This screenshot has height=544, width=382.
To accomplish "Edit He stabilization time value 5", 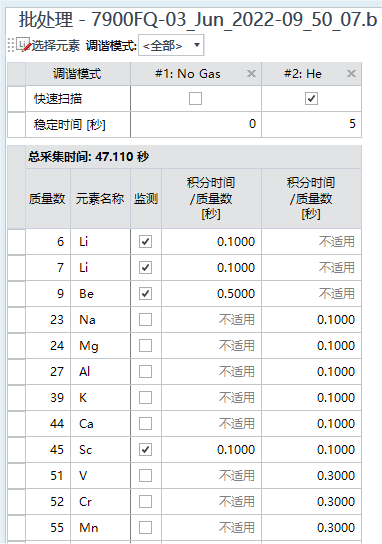I will pos(312,124).
